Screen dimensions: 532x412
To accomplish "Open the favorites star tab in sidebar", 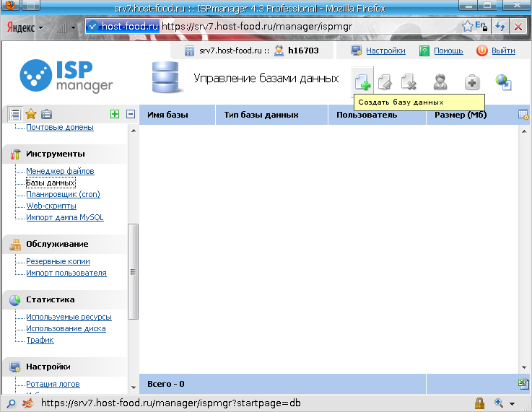I will 31,114.
